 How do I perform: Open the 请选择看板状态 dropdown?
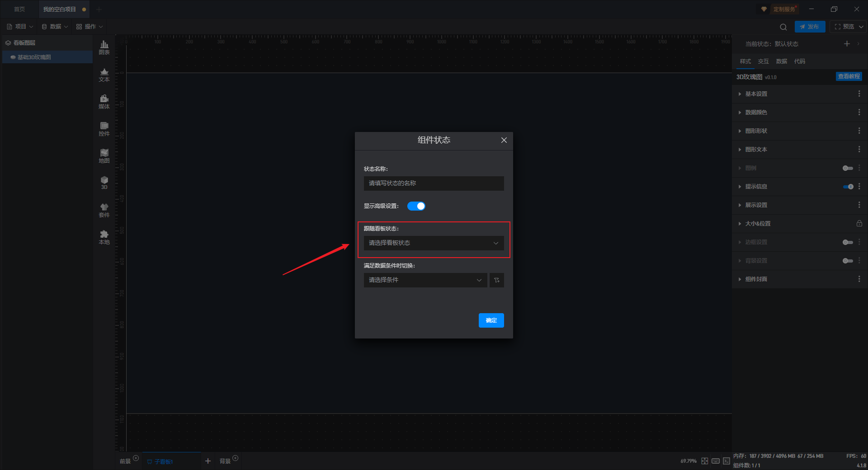point(434,243)
